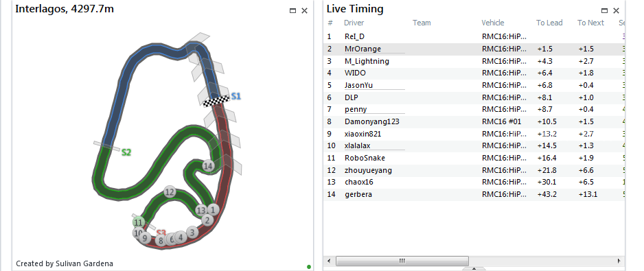
Task: Maximize the Live Timing panel
Action: point(604,11)
